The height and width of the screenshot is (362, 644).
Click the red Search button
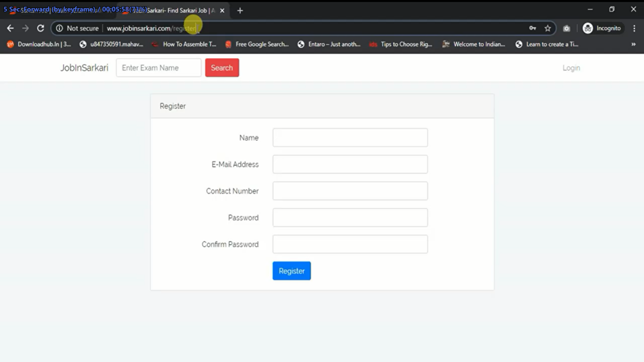pos(222,68)
